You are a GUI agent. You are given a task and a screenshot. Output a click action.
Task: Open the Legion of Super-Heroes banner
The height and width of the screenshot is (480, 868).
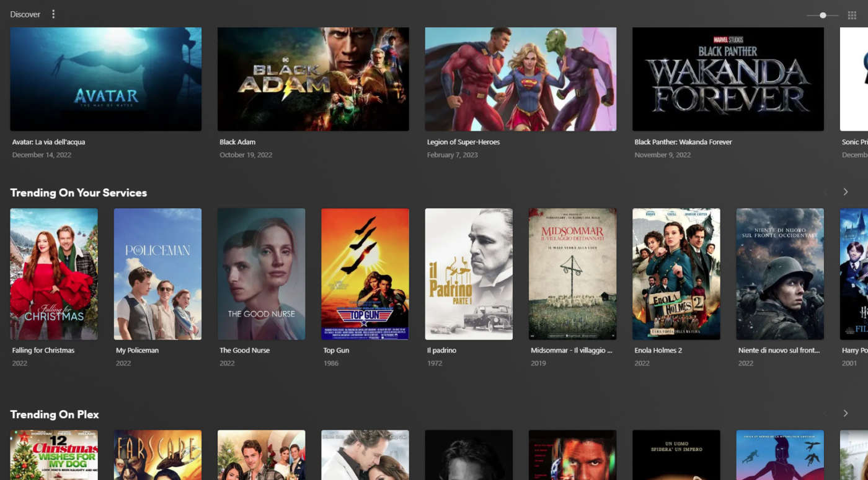[521, 79]
